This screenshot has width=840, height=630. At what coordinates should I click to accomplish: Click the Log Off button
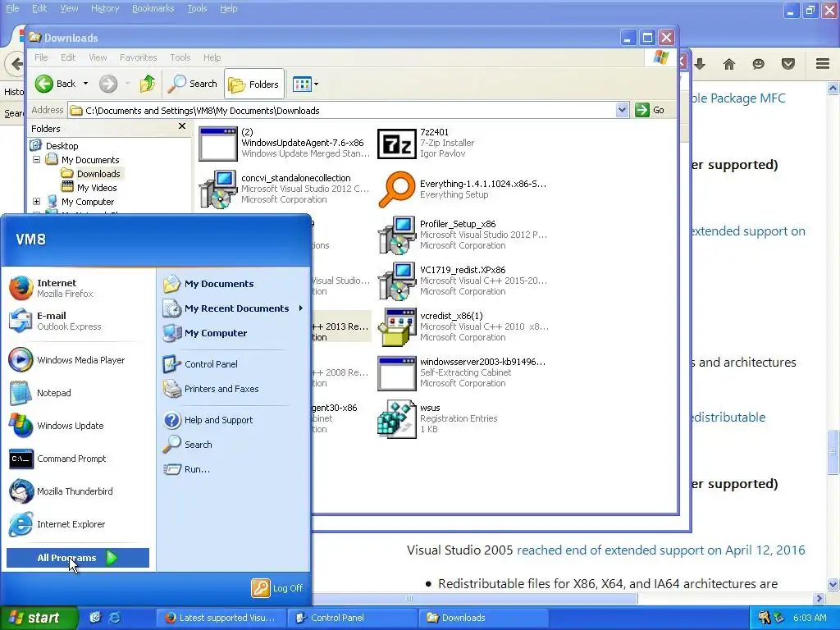277,588
